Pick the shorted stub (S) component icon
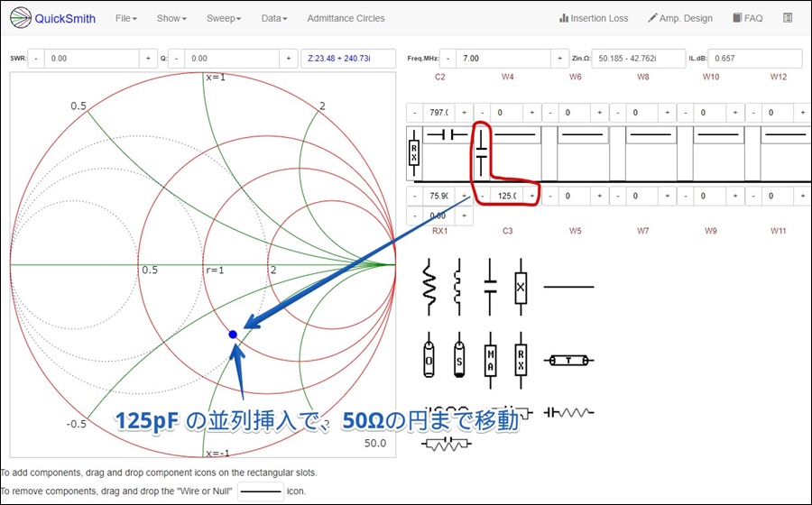The width and height of the screenshot is (812, 505). tap(459, 360)
